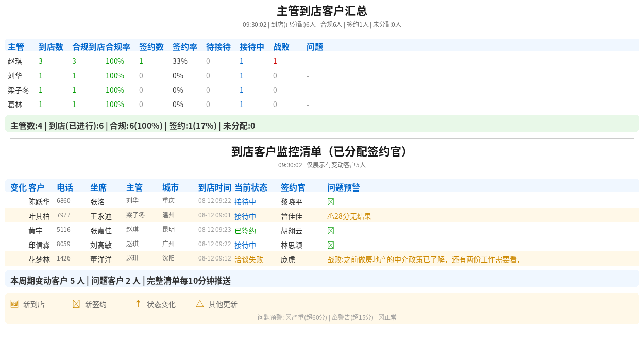Click the warning triangle beside 28分无结果
Viewport: 644px width, 346px height.
(330, 216)
